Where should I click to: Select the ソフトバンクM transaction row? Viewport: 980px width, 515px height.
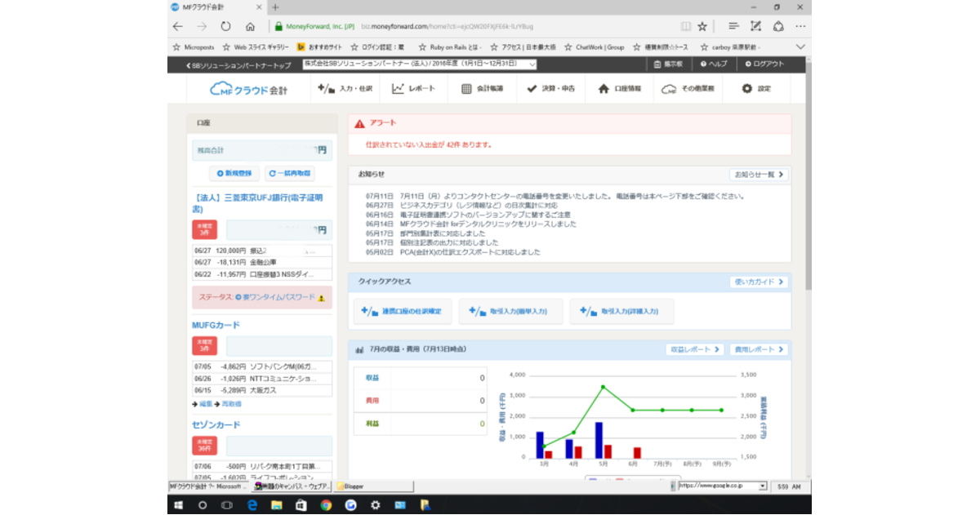pos(262,367)
